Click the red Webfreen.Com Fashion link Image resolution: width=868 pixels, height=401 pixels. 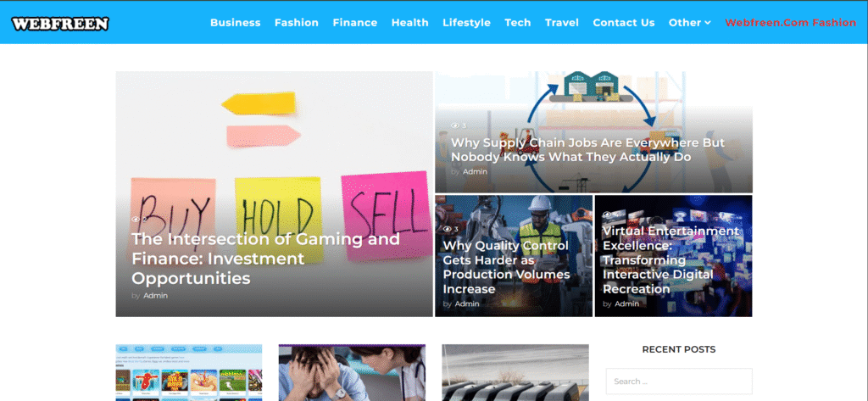pos(790,23)
